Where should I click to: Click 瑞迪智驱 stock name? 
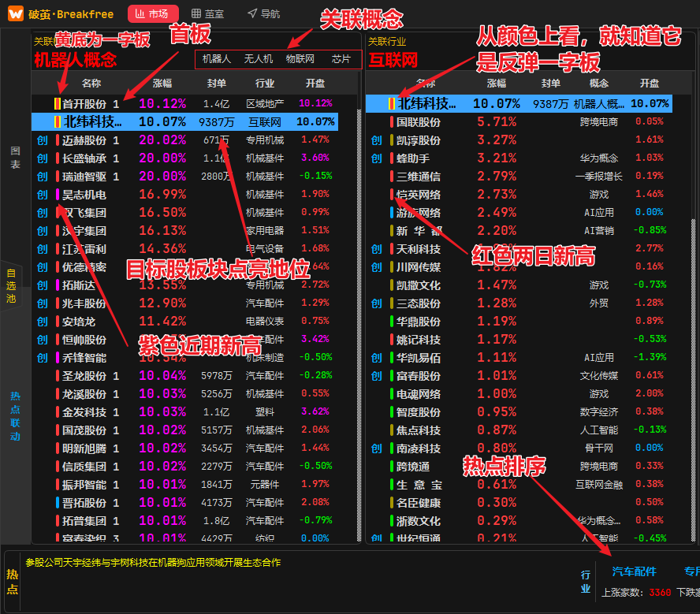84,177
